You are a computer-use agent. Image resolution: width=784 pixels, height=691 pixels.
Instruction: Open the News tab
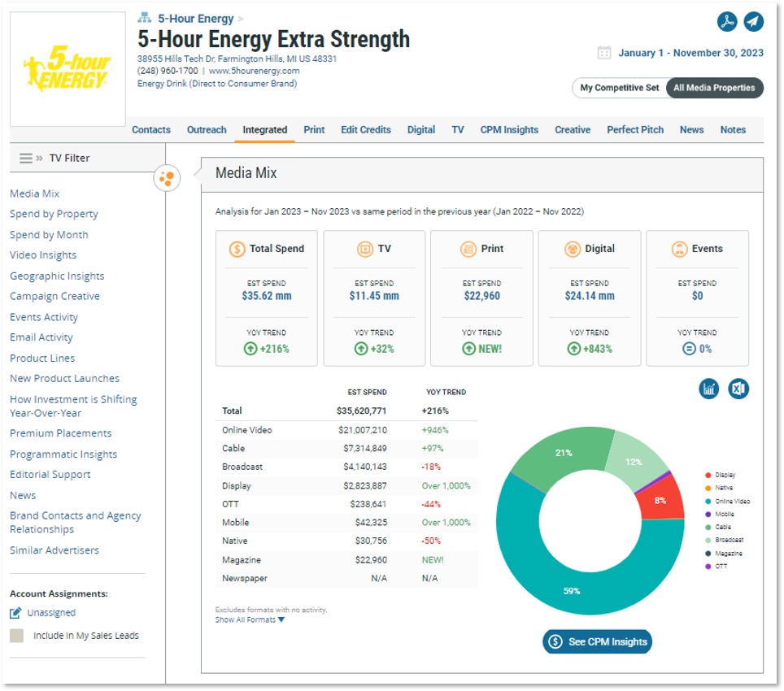click(691, 130)
